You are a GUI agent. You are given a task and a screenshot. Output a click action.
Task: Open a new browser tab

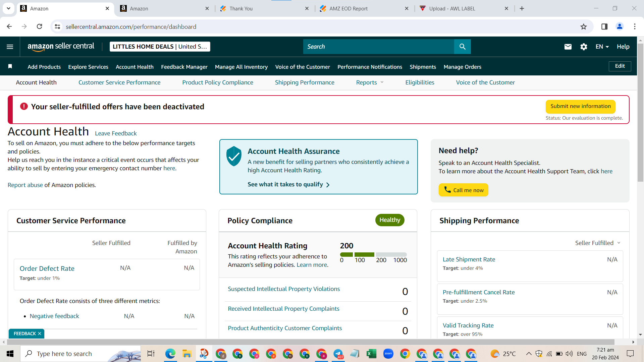(x=522, y=8)
